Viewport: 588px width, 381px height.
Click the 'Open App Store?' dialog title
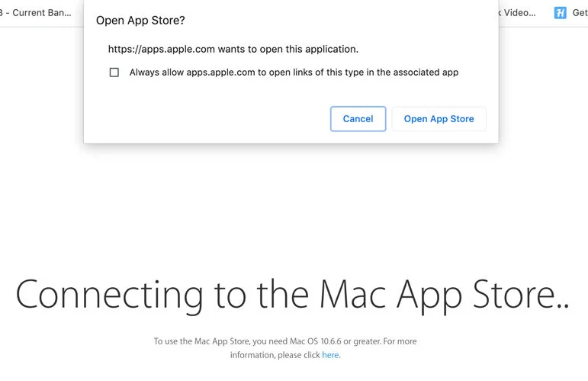click(140, 21)
